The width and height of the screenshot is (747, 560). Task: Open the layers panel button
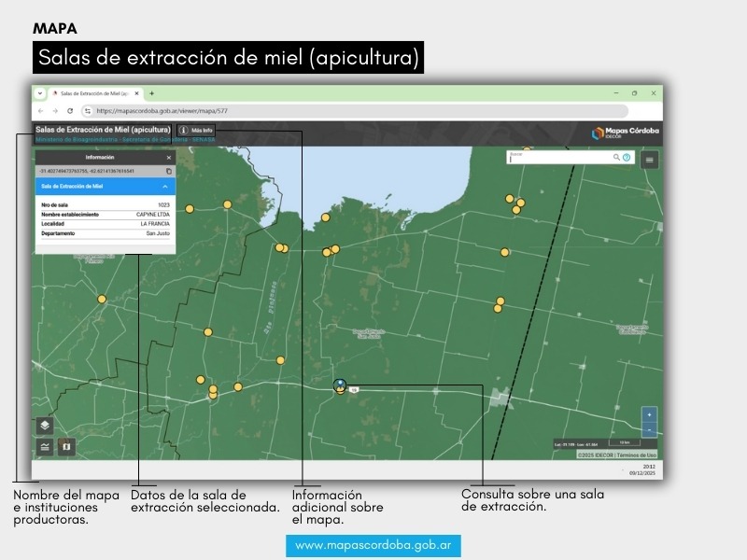(x=45, y=426)
